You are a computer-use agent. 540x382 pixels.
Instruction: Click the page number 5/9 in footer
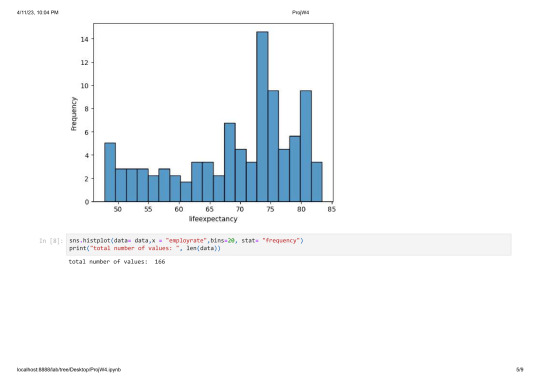pos(520,370)
